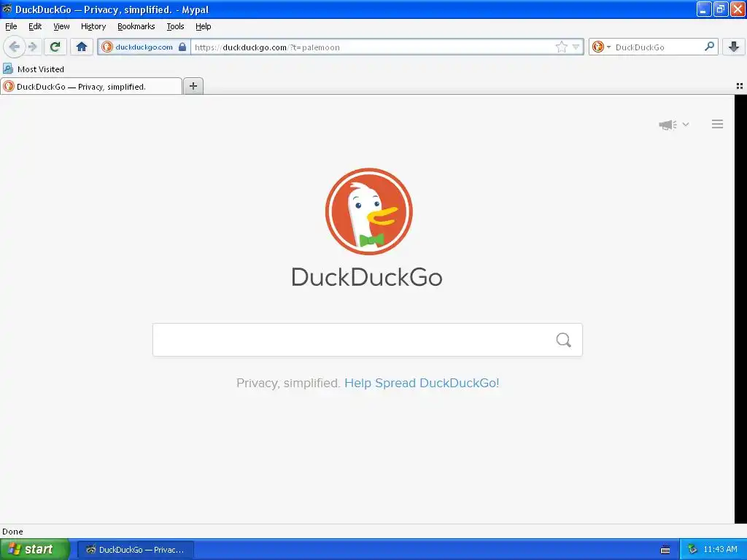Go back with the browser back arrow
The image size is (747, 560).
click(x=15, y=47)
